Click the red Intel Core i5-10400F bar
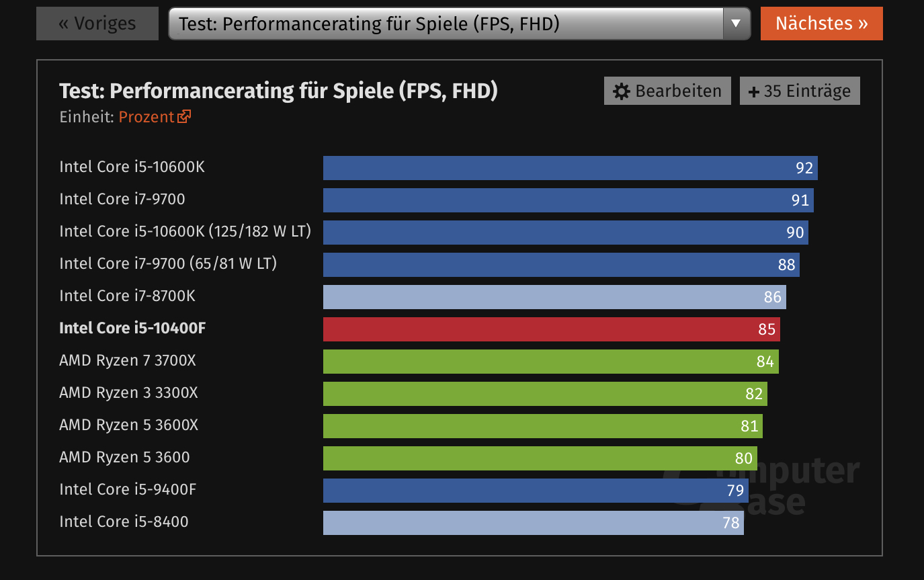Viewport: 924px width, 580px height. coord(551,329)
